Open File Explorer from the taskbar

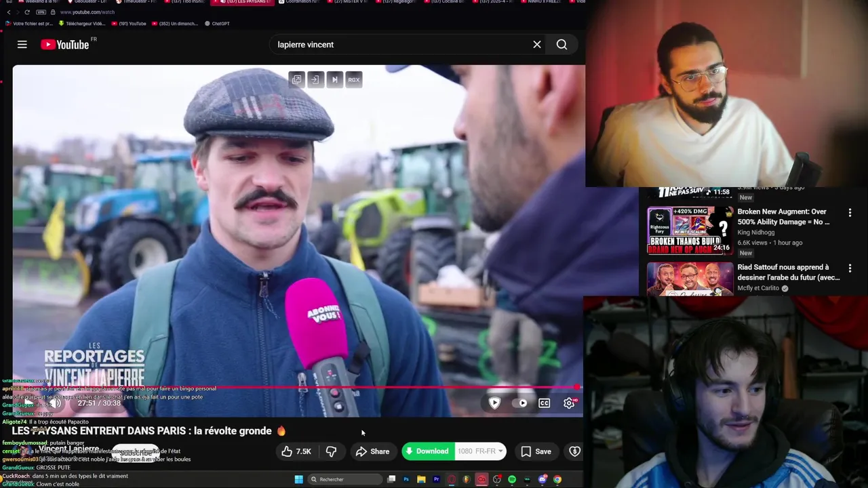point(421,479)
